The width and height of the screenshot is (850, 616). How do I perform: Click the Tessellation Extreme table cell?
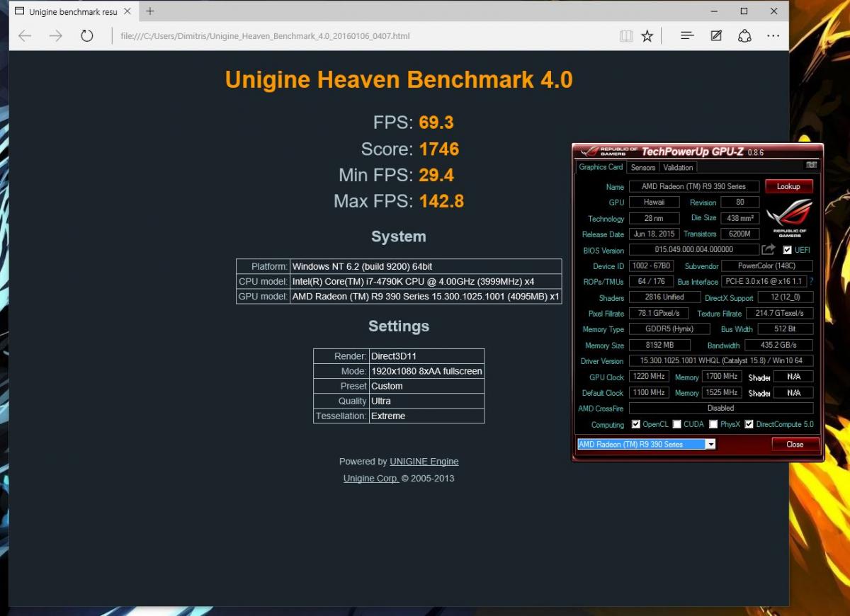tap(426, 416)
